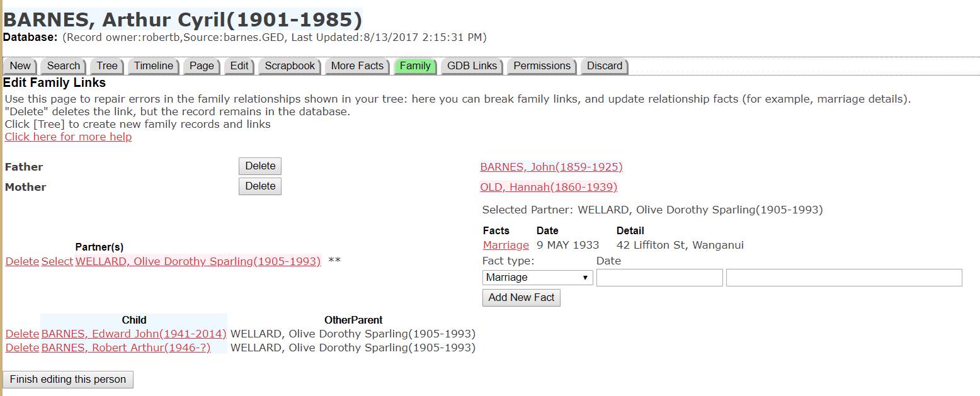Viewport: 980px width, 396px height.
Task: Click the fact Detail input field
Action: pyautogui.click(x=843, y=278)
